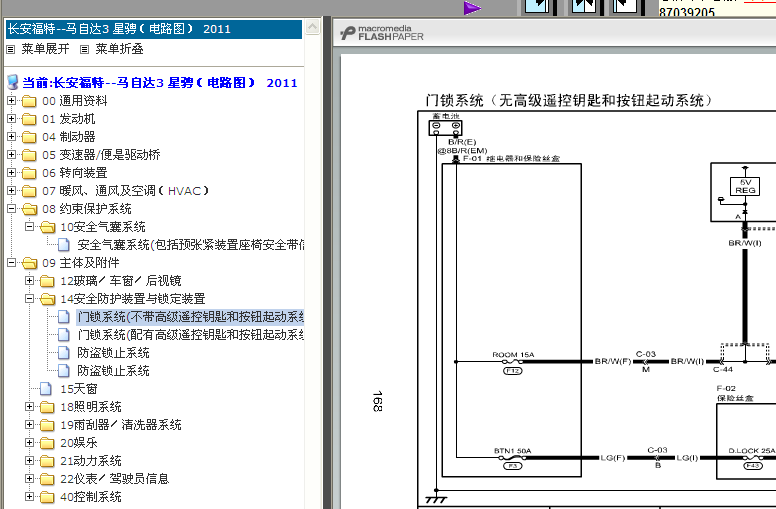
Task: Click the document icon of 门锁系统(不带高级遥控钥匙)
Action: (63, 317)
